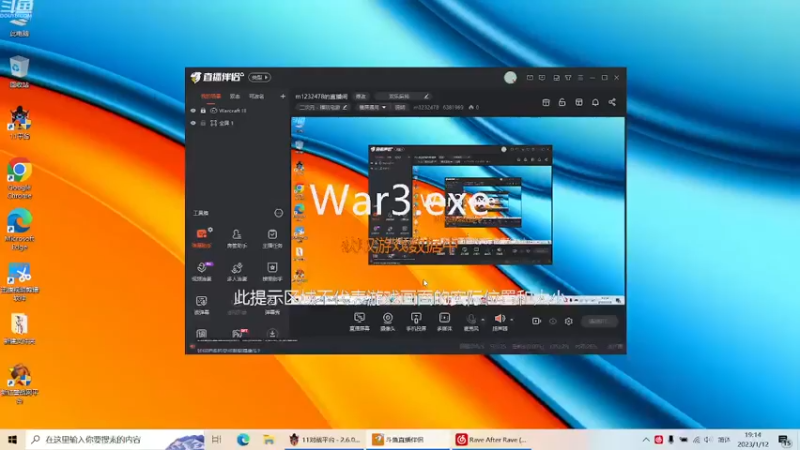Open the 视频连麦 tool
Image resolution: width=800 pixels, height=450 pixels.
tap(202, 271)
